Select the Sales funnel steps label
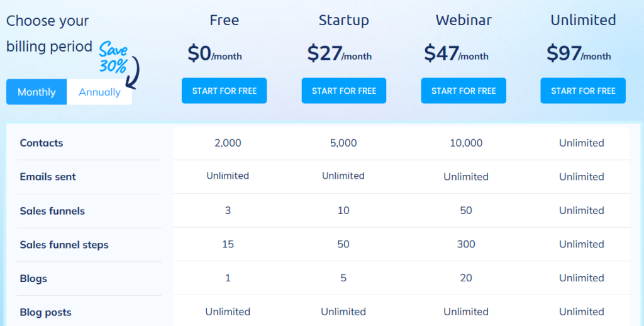Viewport: 644px width, 326px height. tap(64, 245)
